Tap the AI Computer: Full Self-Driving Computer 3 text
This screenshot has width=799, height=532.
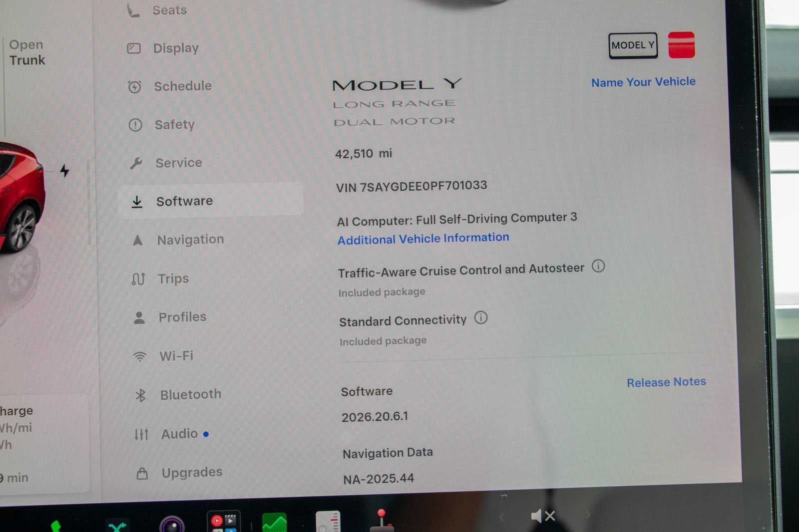pyautogui.click(x=457, y=219)
